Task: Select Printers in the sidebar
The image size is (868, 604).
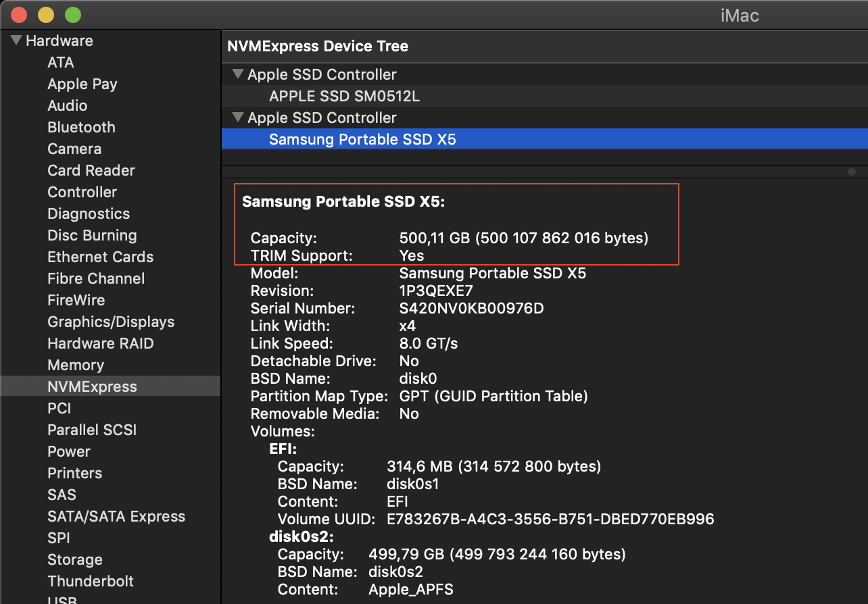Action: 75,473
